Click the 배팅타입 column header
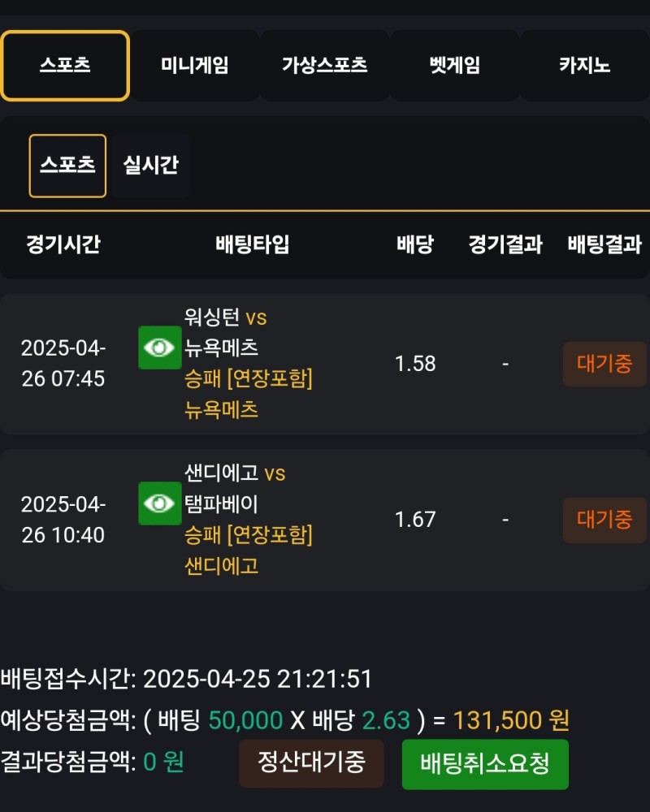This screenshot has width=650, height=812. pos(253,244)
